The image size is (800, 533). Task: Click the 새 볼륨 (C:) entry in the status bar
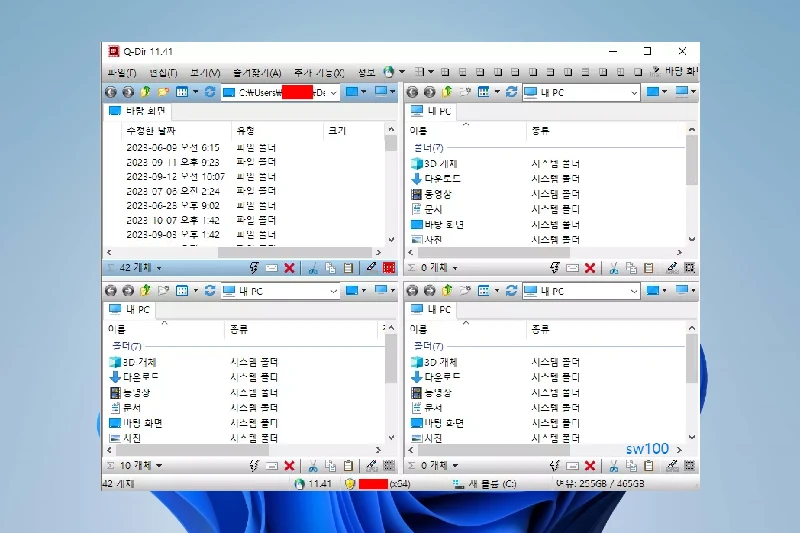[x=484, y=484]
